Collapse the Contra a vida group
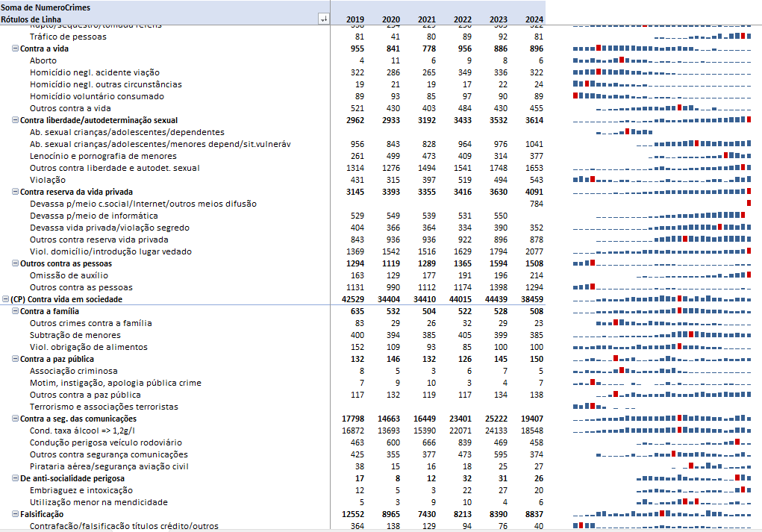This screenshot has width=762, height=532. (x=15, y=48)
